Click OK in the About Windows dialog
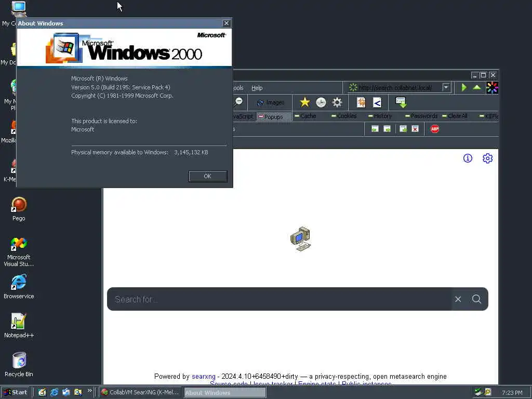This screenshot has width=532, height=399. point(208,176)
